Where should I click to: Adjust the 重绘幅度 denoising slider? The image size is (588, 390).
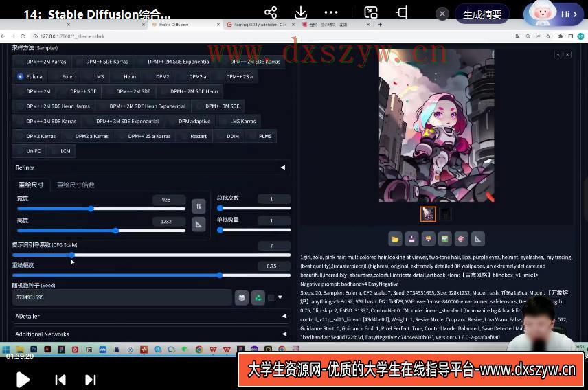(151, 275)
